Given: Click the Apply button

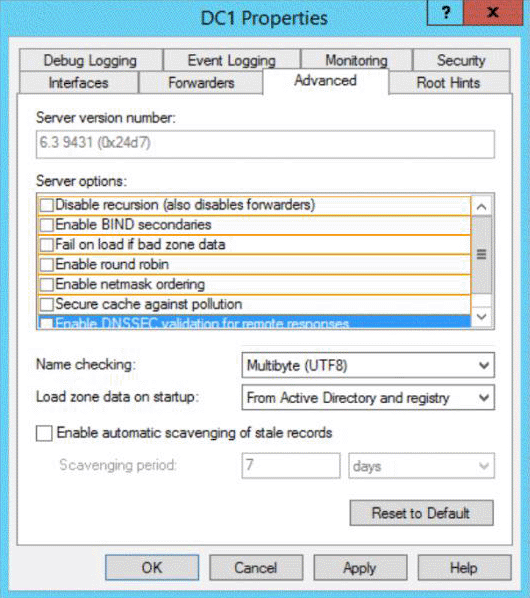Looking at the screenshot, I should coord(360,568).
